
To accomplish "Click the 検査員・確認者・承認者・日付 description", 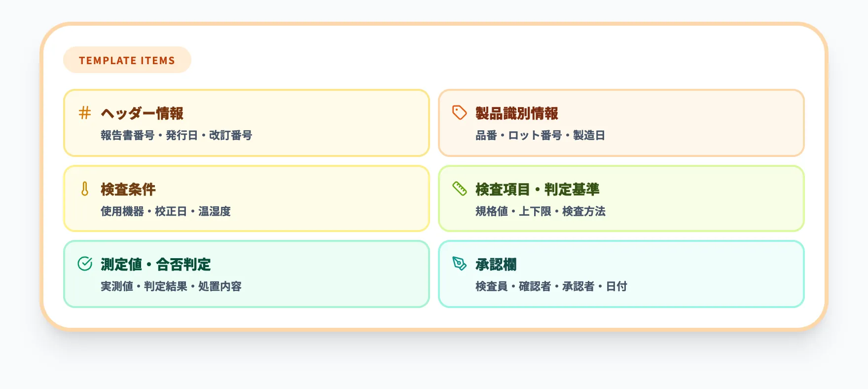I will click(551, 286).
